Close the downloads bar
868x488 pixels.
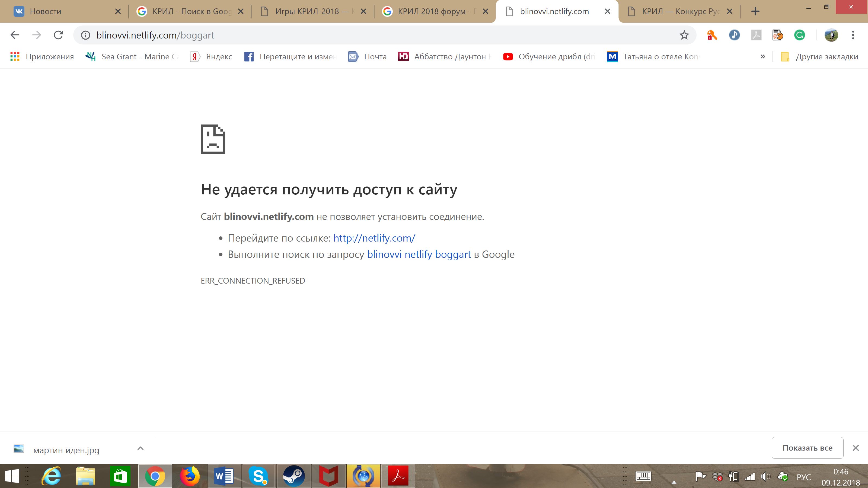(x=856, y=448)
